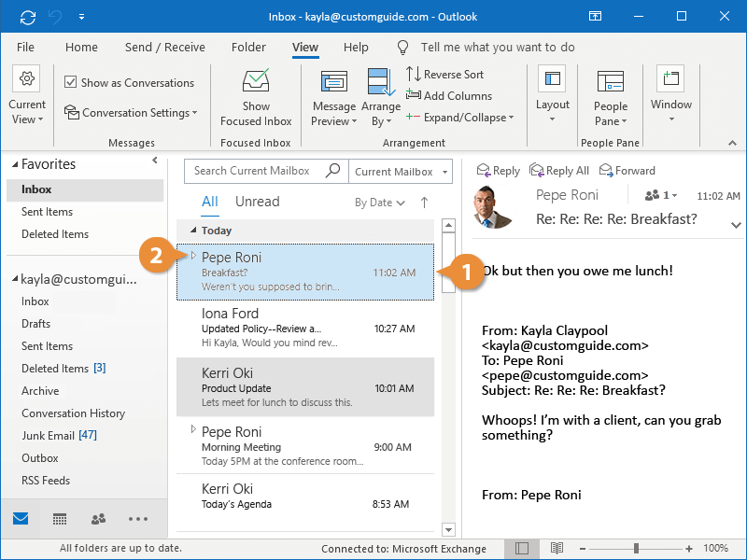Open the Current Mailbox search scope dropdown
This screenshot has height=560, width=747.
click(401, 172)
